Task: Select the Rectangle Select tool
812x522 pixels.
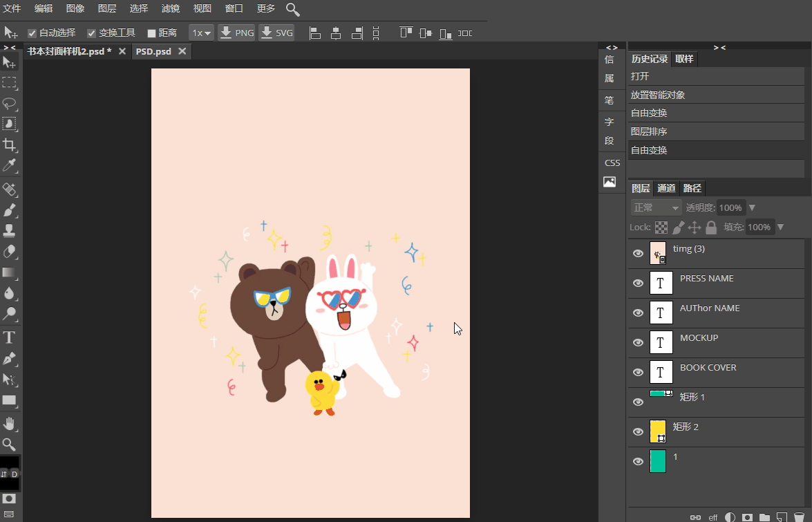Action: (9, 82)
